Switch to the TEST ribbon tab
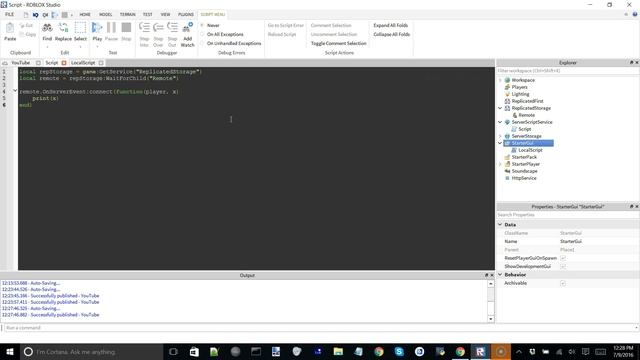Image resolution: width=640 pixels, height=360 pixels. click(147, 14)
